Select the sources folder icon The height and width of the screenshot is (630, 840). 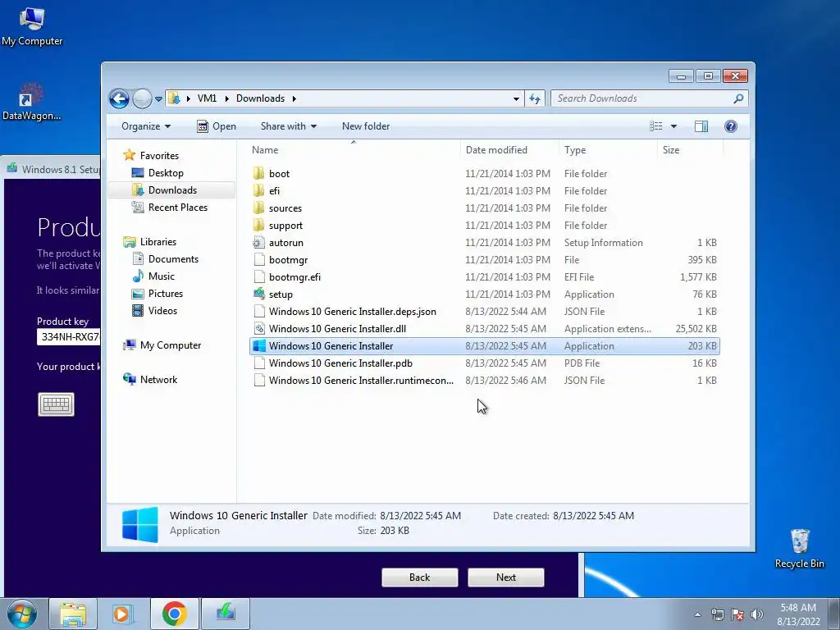coord(258,208)
